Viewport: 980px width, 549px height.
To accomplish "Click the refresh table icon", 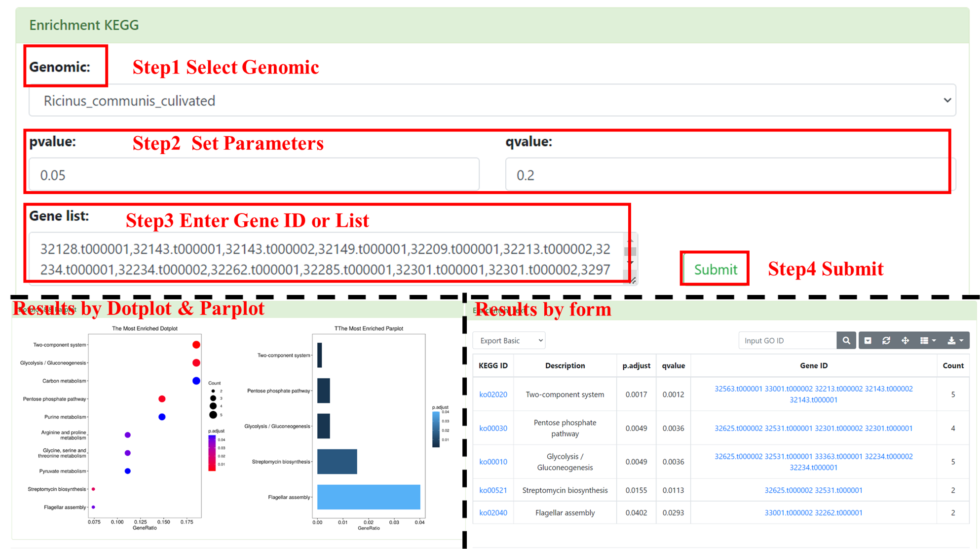I will pyautogui.click(x=886, y=341).
